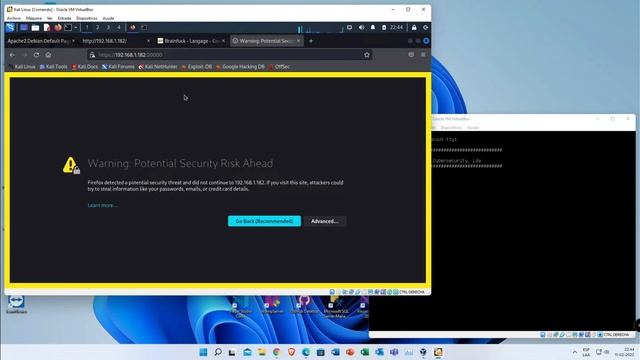Screen dimensions: 640x360
Task: Open File Explorer from the taskbar
Action: click(x=262, y=352)
